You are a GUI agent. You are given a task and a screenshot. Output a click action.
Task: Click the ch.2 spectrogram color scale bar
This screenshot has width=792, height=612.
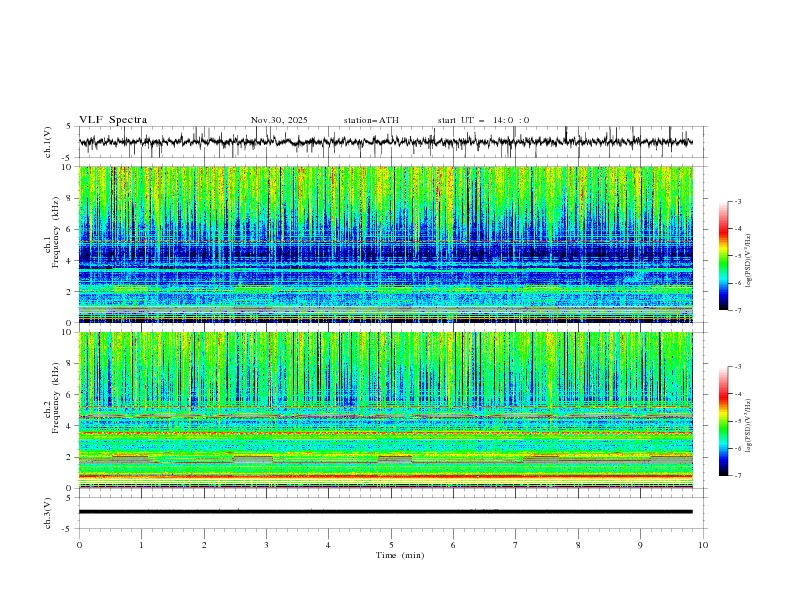[724, 421]
